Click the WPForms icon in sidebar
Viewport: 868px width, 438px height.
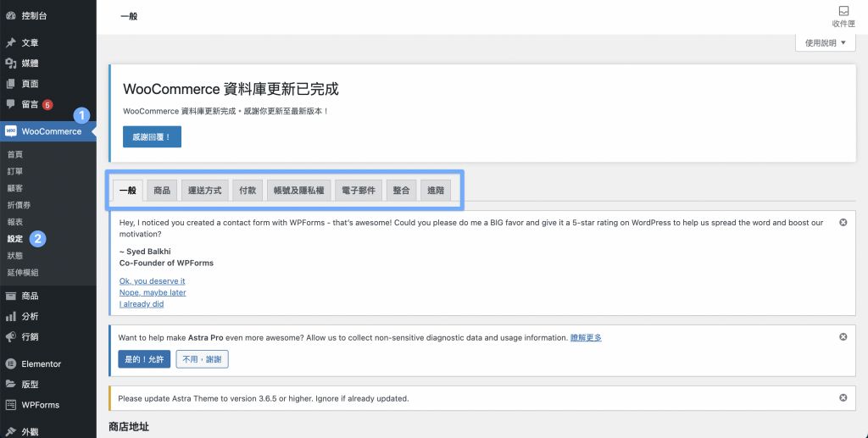coord(10,405)
